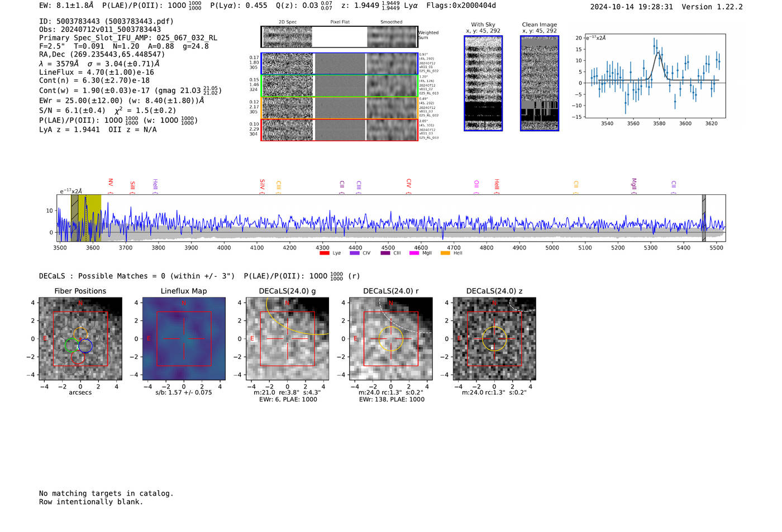This screenshot has height=532, width=782.
Task: Click the MgII line marker above spectrum
Action: (x=634, y=186)
